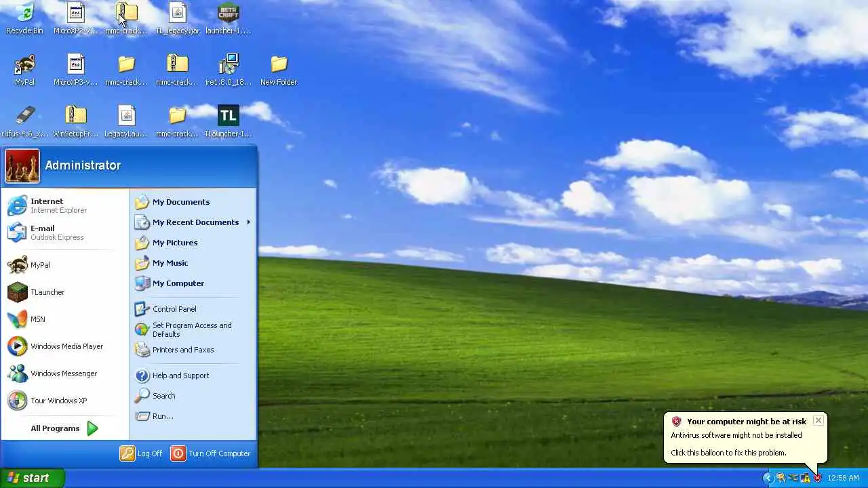Open the WinSetupFr zipped folder icon
This screenshot has width=868, height=488.
coord(75,121)
